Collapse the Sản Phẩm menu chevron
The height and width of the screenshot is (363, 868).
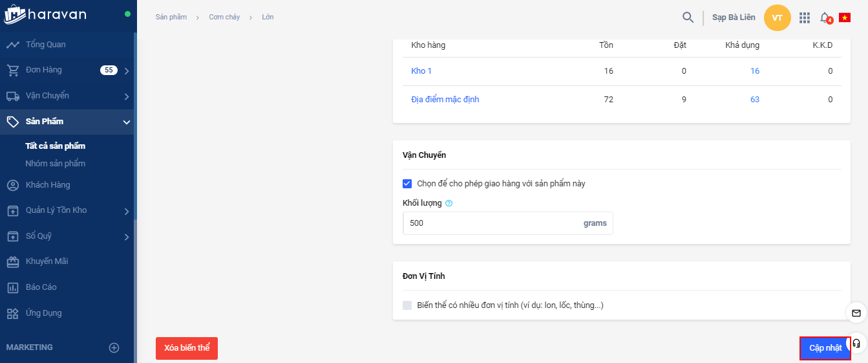coord(127,122)
